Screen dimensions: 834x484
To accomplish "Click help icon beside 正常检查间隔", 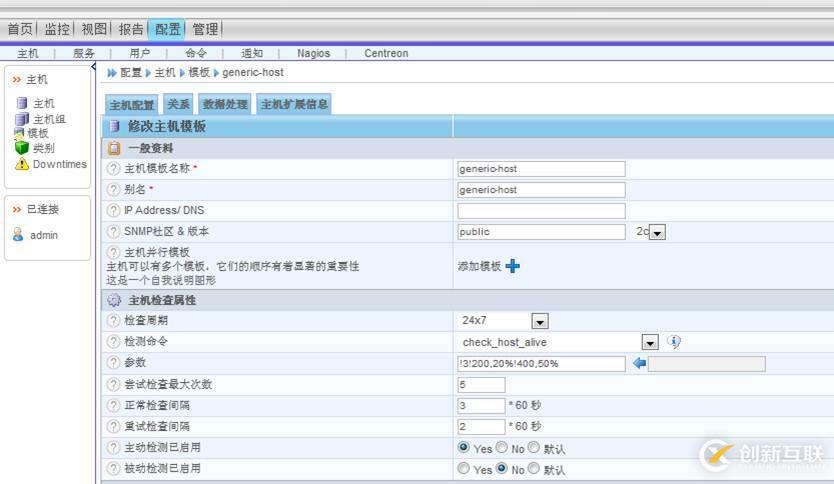I will click(x=113, y=405).
